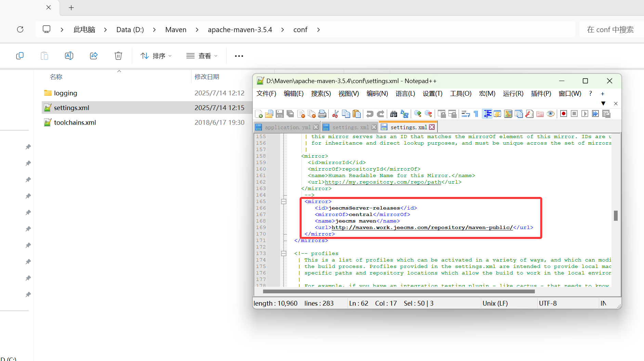Open the 查看 view dropdown
Image resolution: width=644 pixels, height=361 pixels.
tap(202, 56)
